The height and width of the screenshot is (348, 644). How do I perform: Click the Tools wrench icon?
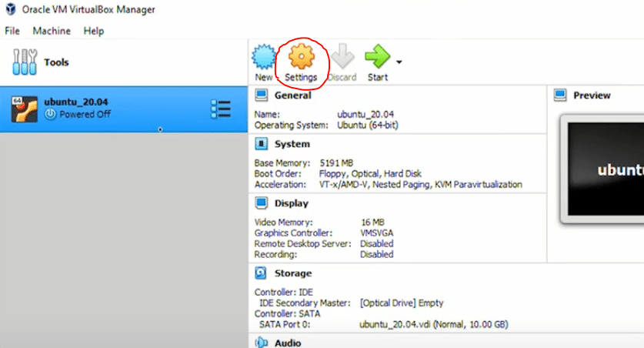[x=25, y=62]
